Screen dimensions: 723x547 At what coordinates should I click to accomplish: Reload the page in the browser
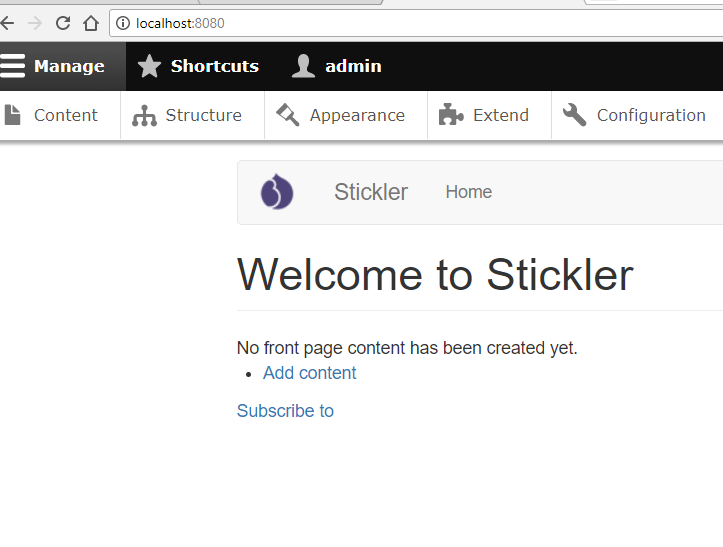pos(63,23)
